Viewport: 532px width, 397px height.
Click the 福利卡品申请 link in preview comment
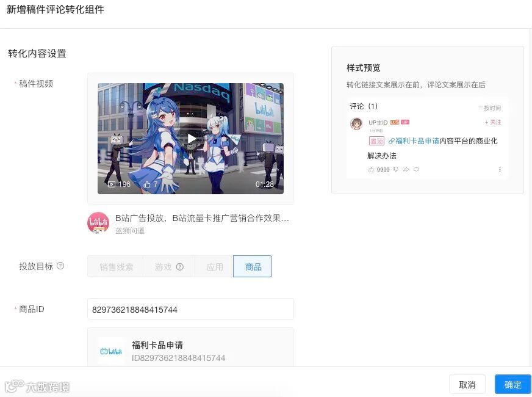click(414, 141)
